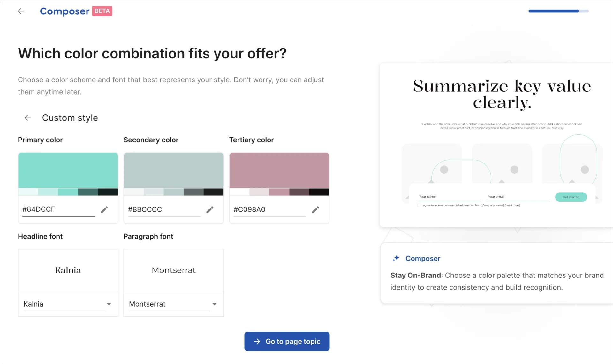Click the back arrow beside Custom style
This screenshot has width=613, height=364.
(27, 118)
